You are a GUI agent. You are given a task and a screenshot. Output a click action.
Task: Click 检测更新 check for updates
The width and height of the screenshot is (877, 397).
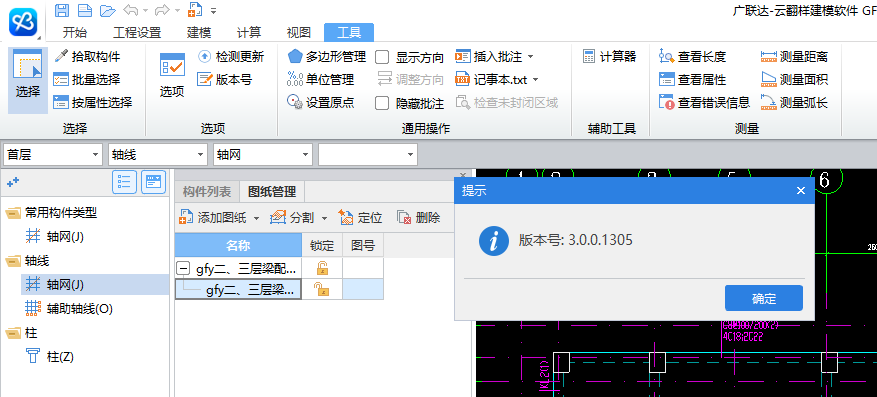coord(231,56)
